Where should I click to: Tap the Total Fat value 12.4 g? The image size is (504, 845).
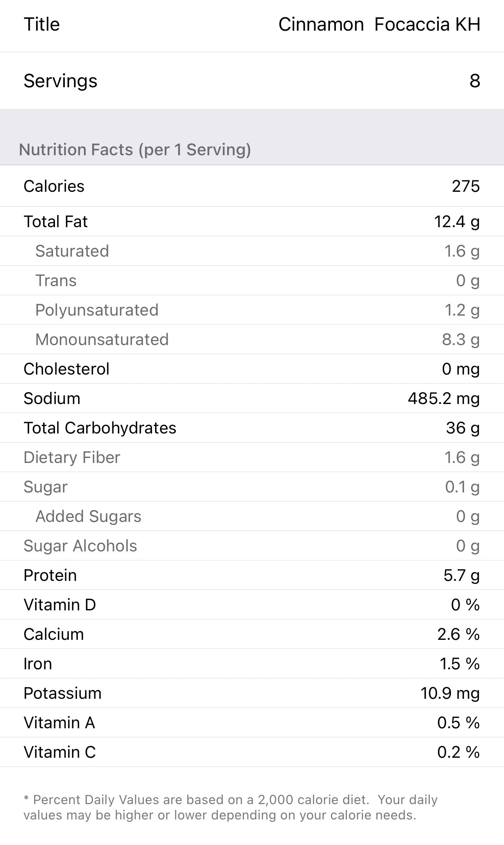click(x=456, y=222)
